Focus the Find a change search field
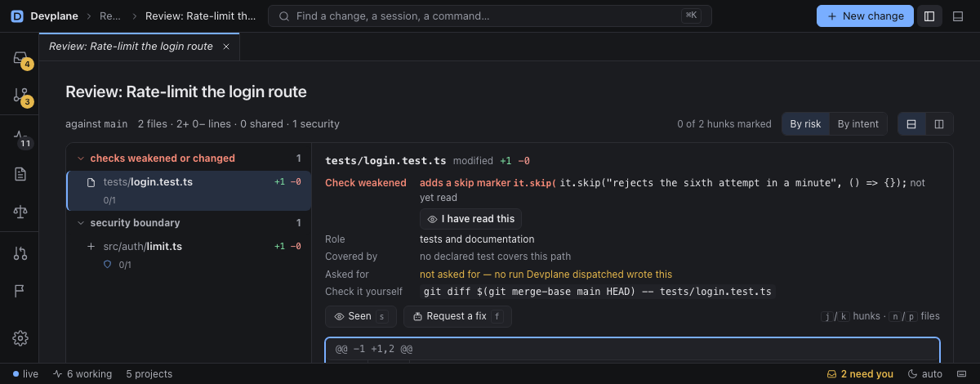This screenshot has height=384, width=980. point(490,16)
